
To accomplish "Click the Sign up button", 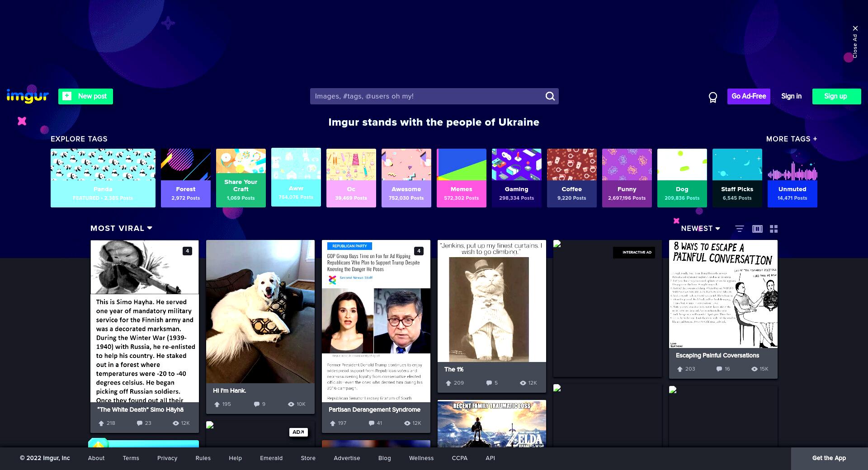I will click(x=836, y=96).
